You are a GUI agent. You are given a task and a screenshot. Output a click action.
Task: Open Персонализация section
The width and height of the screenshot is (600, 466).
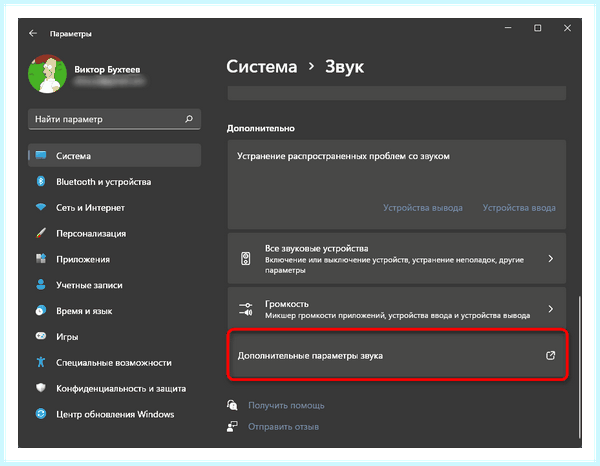point(114,233)
